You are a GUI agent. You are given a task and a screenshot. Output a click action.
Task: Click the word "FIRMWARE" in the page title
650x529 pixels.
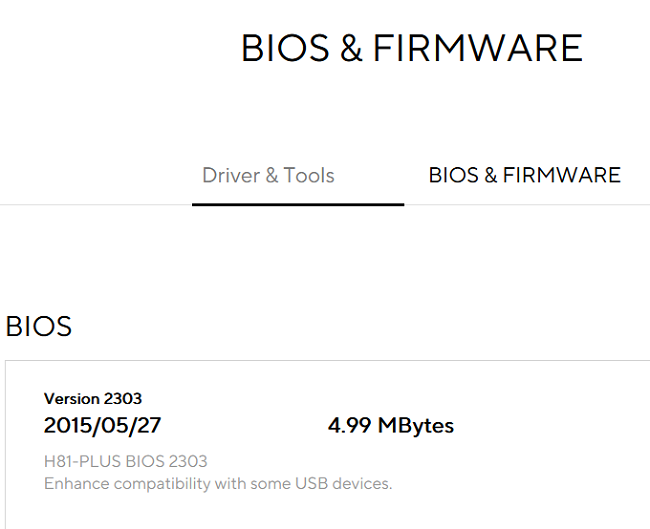coord(477,48)
